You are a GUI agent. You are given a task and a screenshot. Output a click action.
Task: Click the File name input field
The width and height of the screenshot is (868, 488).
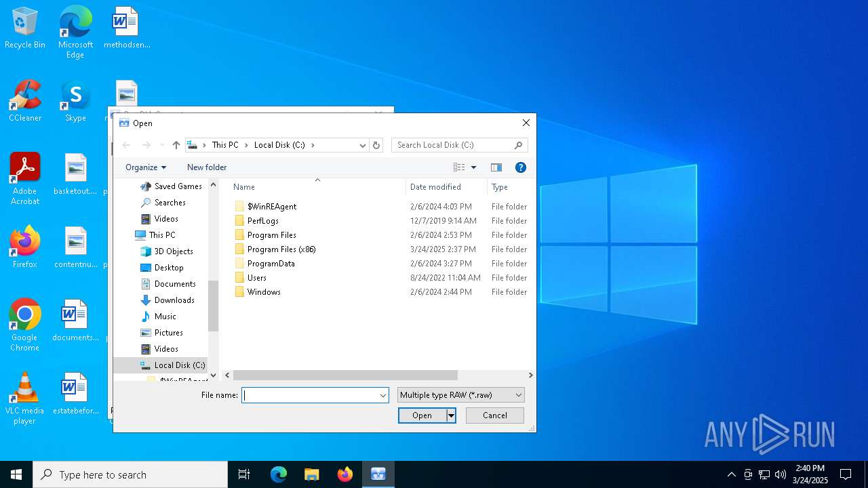pos(310,395)
